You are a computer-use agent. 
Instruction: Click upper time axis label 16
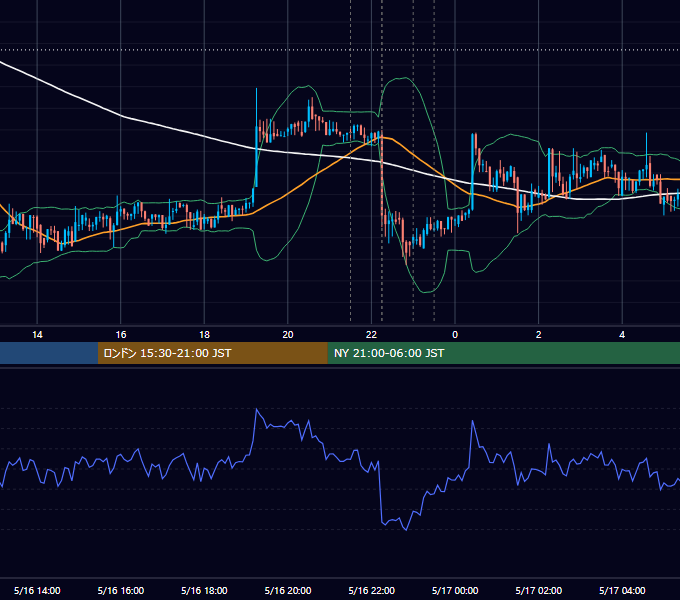(x=121, y=335)
